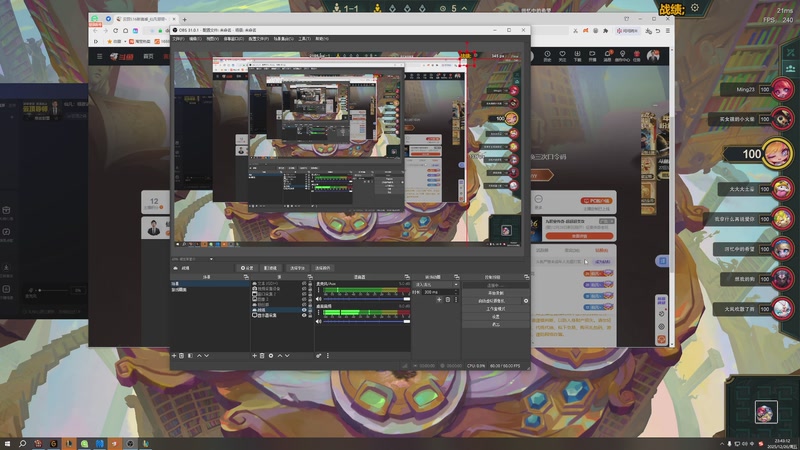Lock the 战绩 source with its padlock icon
The width and height of the screenshot is (800, 450).
(310, 310)
